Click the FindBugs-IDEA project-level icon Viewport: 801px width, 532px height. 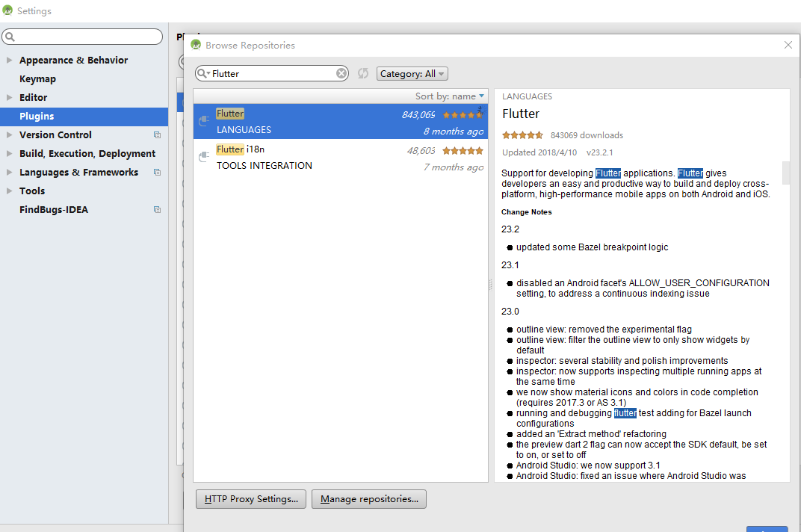coord(158,209)
